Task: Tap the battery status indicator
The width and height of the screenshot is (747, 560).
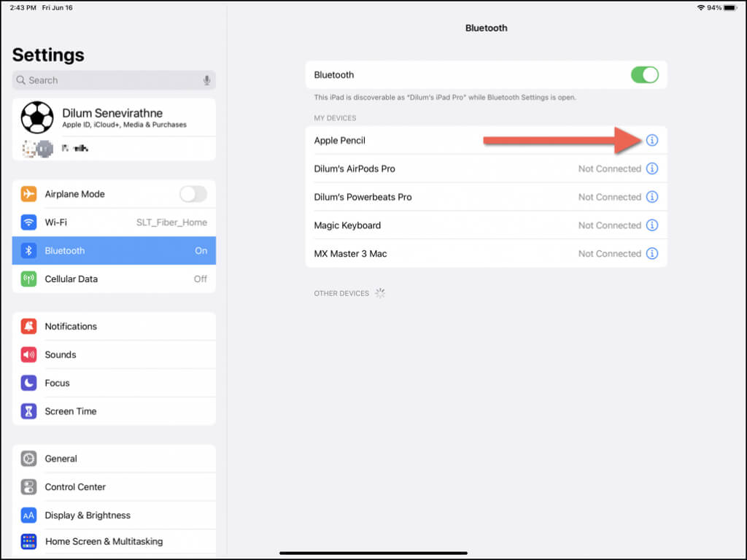Action: (730, 7)
